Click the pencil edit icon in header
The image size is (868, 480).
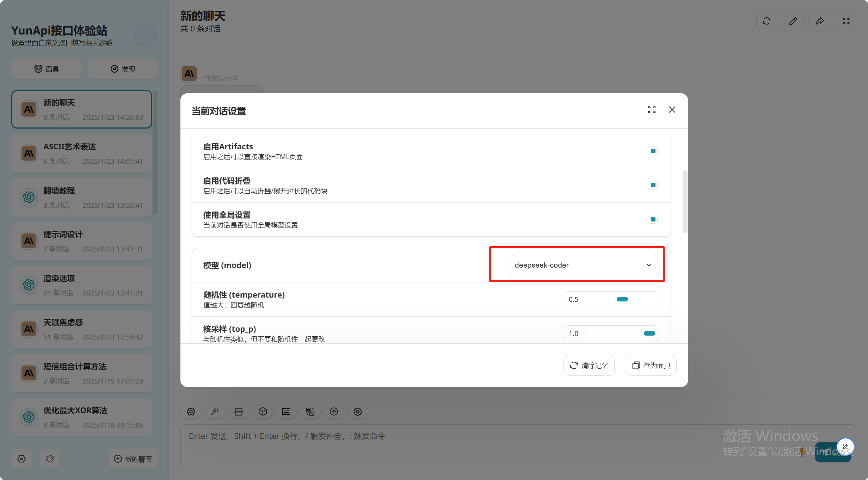pos(793,21)
